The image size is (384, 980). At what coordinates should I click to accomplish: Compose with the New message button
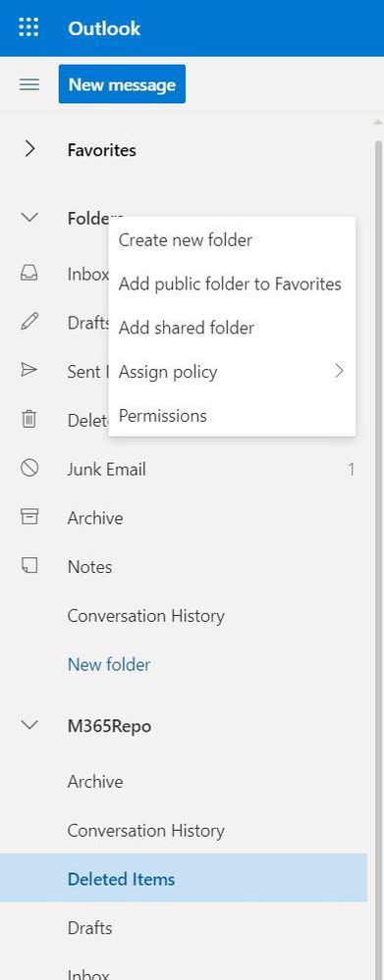[x=122, y=83]
